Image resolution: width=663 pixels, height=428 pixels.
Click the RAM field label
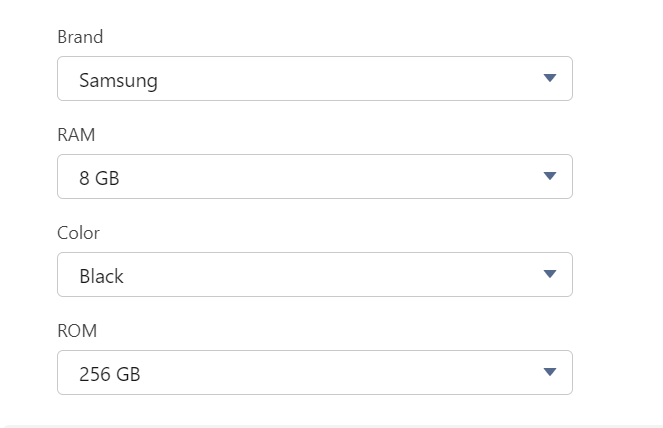(x=76, y=135)
